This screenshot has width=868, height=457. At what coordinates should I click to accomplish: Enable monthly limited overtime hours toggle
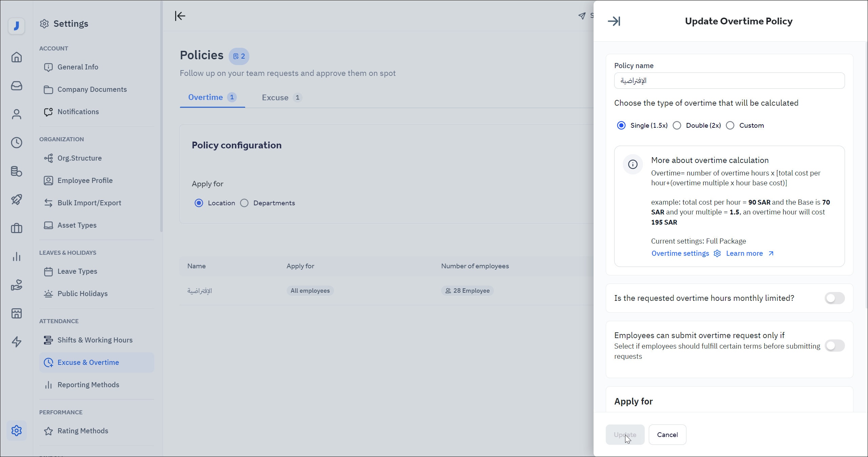click(x=834, y=298)
